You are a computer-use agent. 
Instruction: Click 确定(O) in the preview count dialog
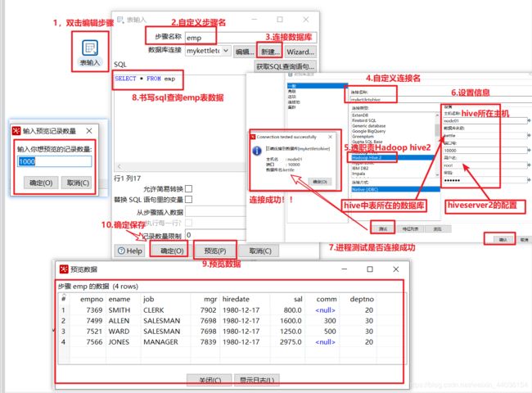click(41, 183)
